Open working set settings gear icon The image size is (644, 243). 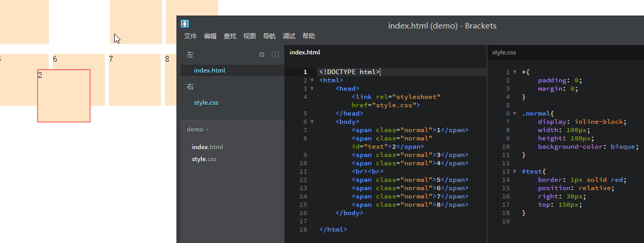(x=262, y=54)
